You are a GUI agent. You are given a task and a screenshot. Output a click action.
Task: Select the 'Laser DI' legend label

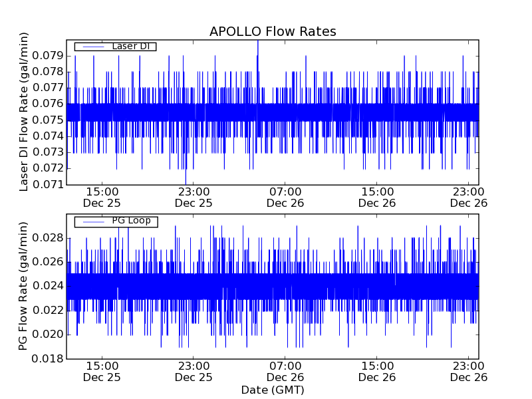pos(130,46)
